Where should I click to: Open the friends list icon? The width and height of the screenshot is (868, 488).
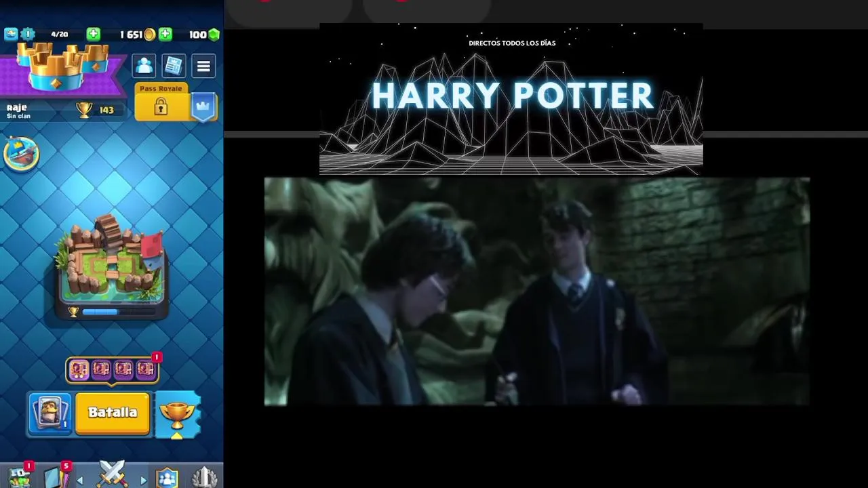click(144, 66)
